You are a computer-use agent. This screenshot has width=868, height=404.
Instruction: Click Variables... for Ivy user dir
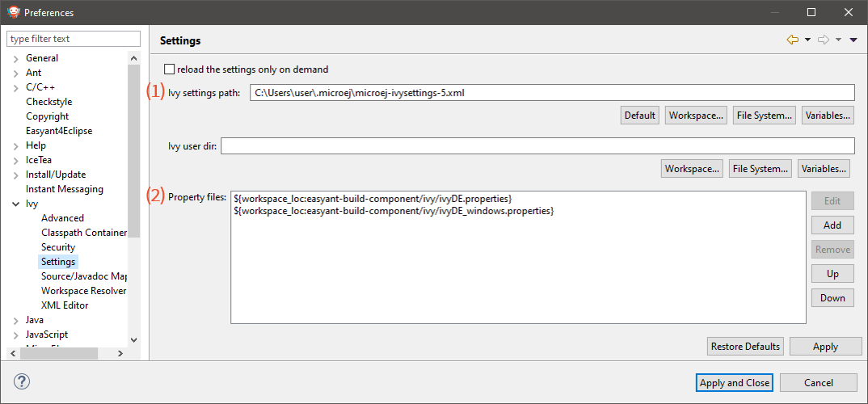click(x=824, y=168)
